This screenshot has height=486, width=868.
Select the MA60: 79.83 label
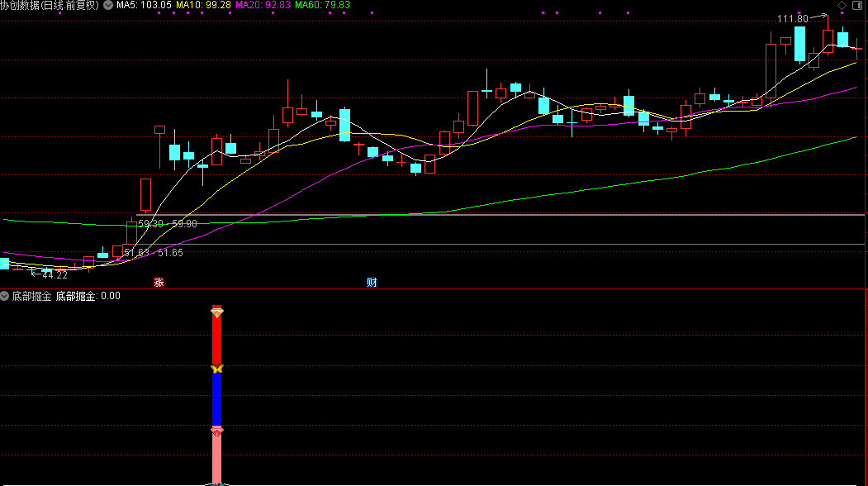tap(322, 5)
